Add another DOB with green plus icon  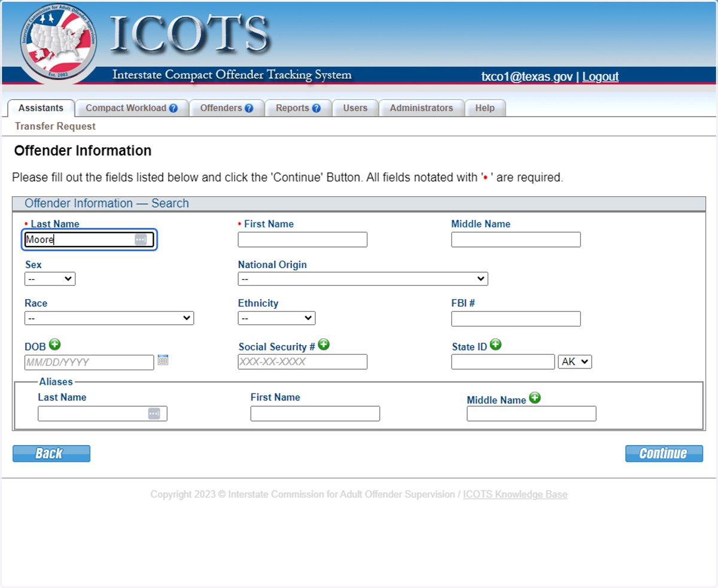tap(55, 344)
